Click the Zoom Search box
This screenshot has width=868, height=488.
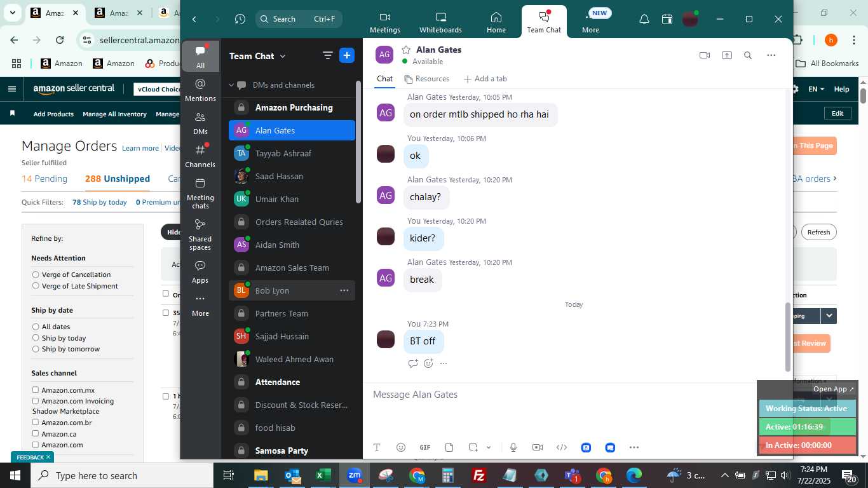pos(299,19)
